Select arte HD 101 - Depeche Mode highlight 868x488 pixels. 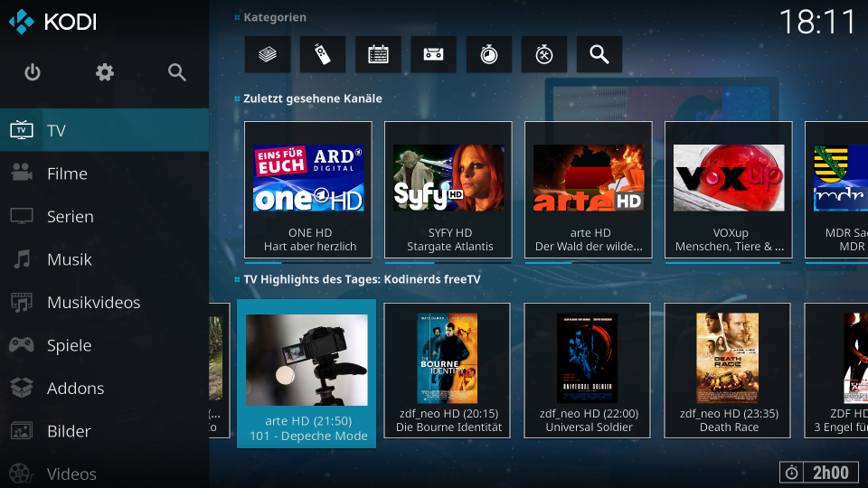tap(307, 373)
